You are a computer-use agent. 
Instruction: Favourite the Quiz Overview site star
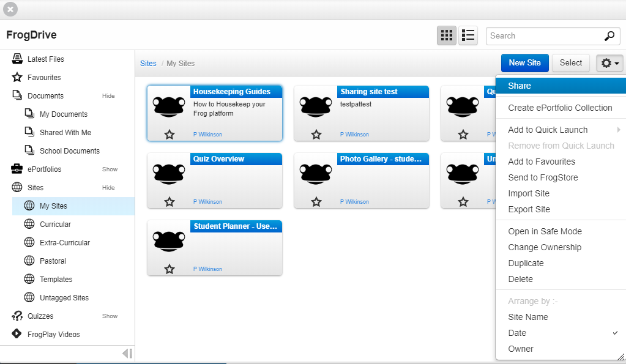(x=170, y=202)
